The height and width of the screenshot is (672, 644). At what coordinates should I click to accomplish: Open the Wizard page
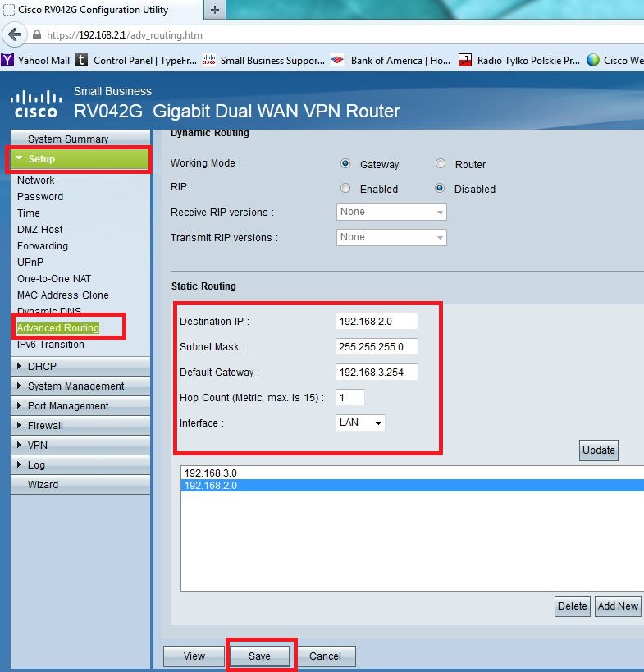tap(80, 485)
